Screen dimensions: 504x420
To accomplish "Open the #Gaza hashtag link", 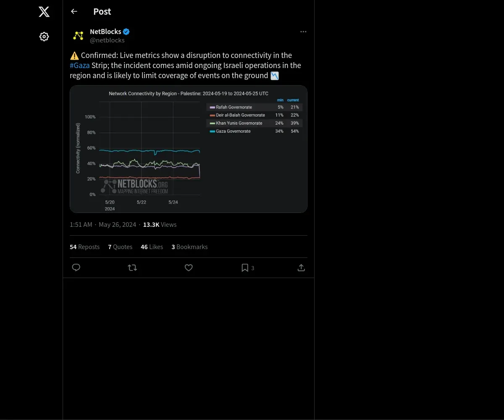I will 80,66.
